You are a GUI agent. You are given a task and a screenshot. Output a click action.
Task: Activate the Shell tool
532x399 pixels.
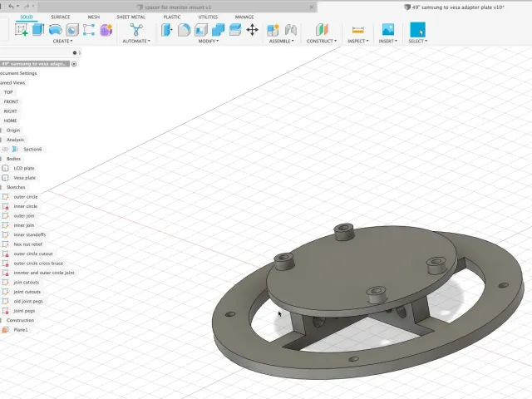(201, 30)
